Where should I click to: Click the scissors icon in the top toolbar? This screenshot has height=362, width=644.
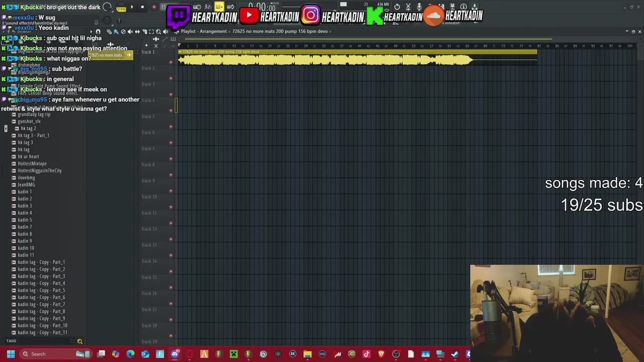408,7
